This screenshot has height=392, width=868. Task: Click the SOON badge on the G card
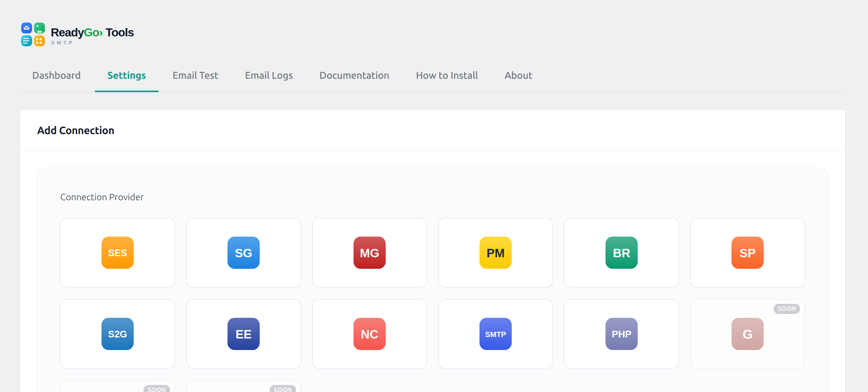pyautogui.click(x=786, y=309)
